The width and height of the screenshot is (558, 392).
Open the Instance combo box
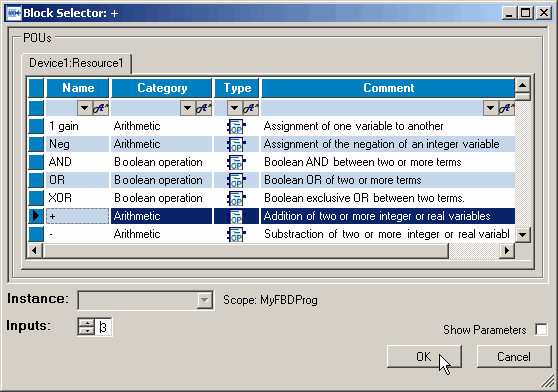(x=205, y=301)
